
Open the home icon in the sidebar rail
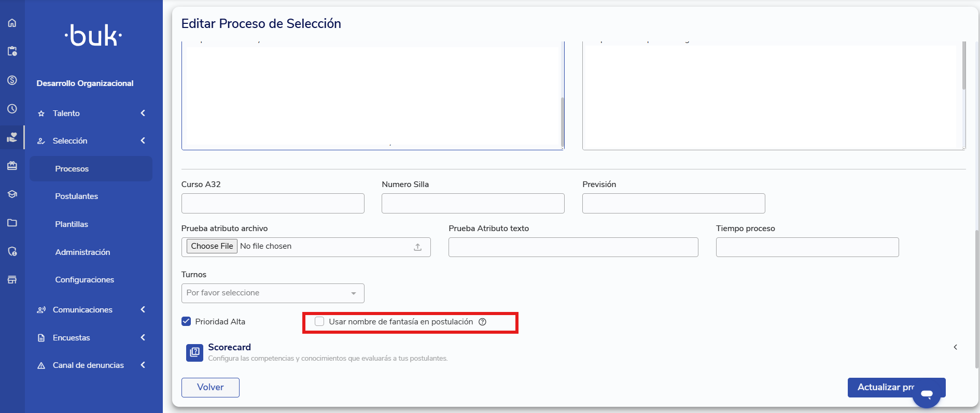(x=12, y=23)
